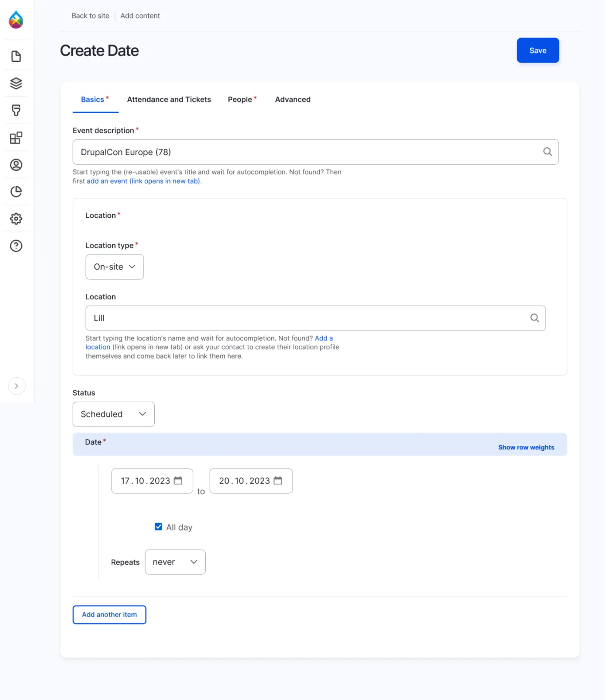
Task: Open the Configuration gear icon in sidebar
Action: point(16,219)
